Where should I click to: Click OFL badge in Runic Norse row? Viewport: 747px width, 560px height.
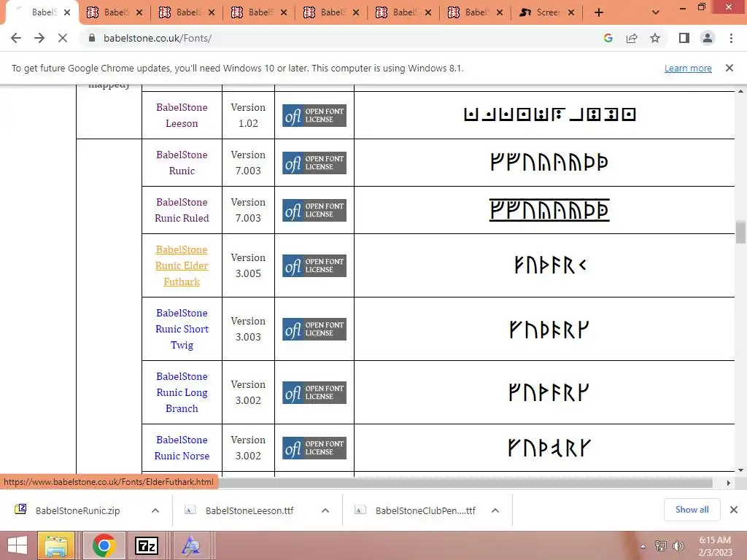tap(314, 448)
